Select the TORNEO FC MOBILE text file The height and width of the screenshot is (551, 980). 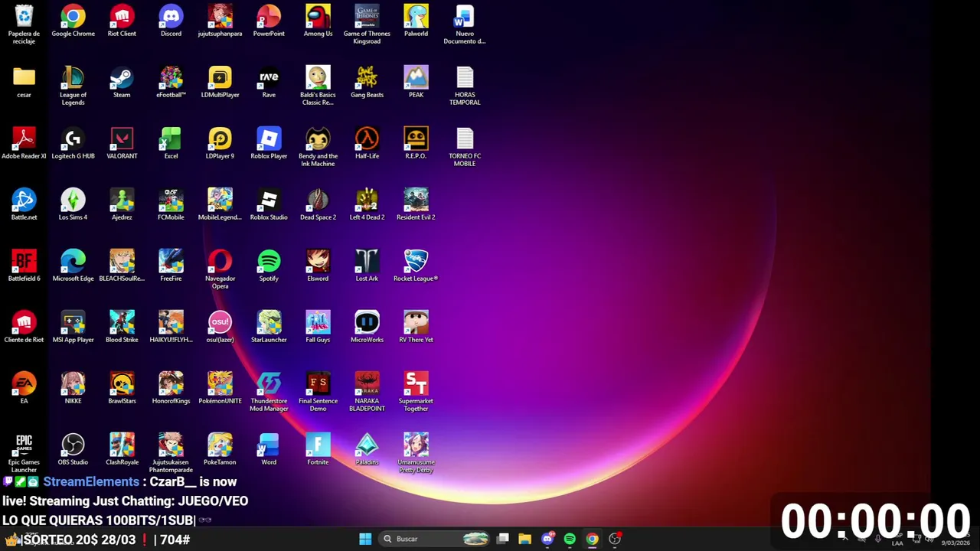465,147
